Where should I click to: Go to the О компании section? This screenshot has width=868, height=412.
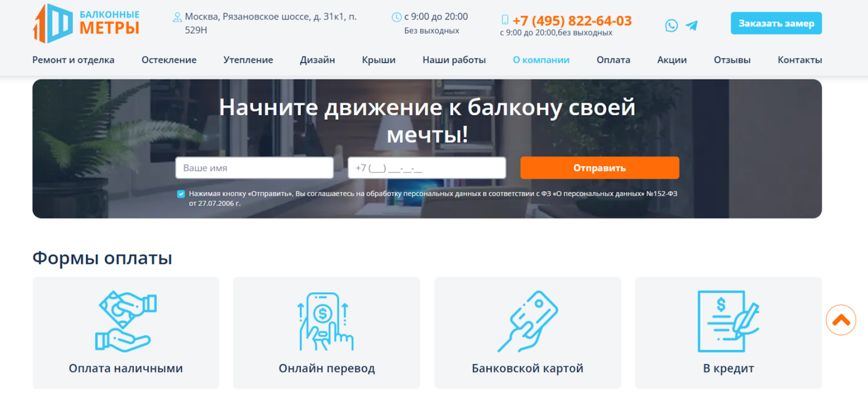pos(541,60)
